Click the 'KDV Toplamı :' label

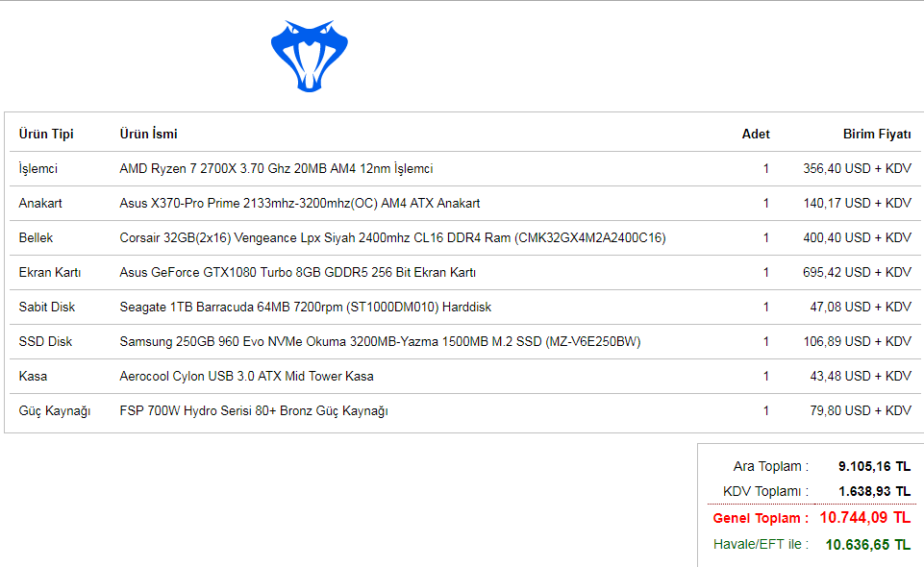coord(766,492)
